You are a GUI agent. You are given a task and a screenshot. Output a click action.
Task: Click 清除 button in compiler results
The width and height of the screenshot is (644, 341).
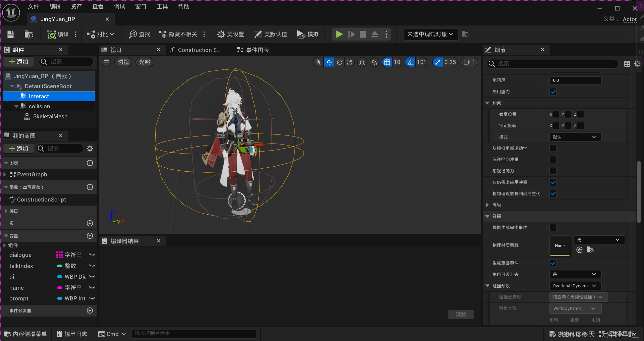(461, 315)
